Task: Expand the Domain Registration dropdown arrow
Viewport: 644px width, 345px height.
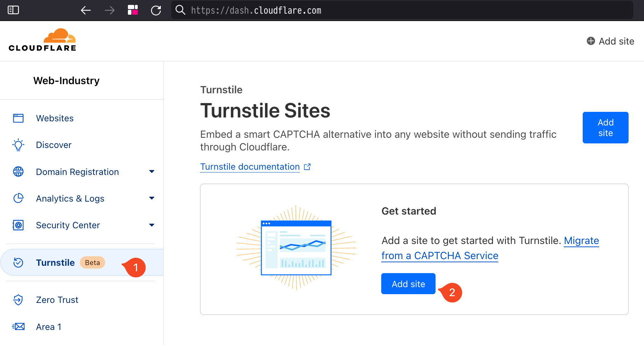Action: click(x=152, y=171)
